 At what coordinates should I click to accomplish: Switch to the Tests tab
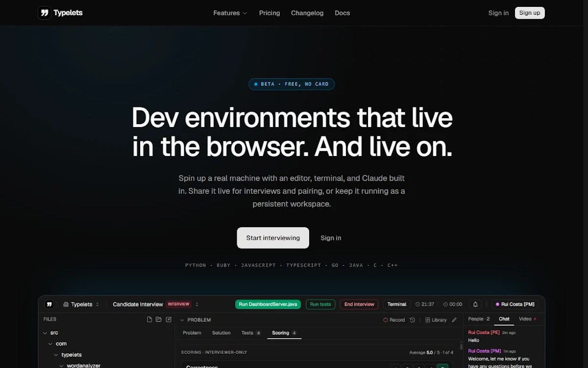[251, 333]
